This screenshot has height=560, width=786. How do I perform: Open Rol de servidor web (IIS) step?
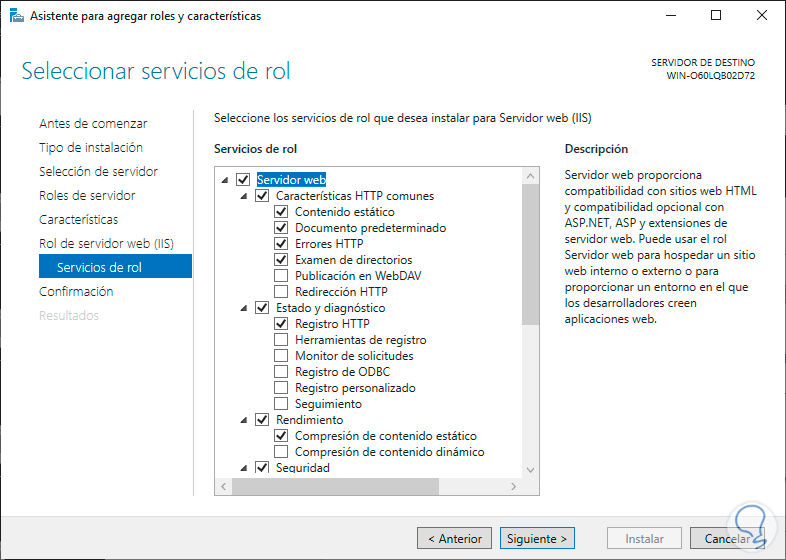pos(106,244)
